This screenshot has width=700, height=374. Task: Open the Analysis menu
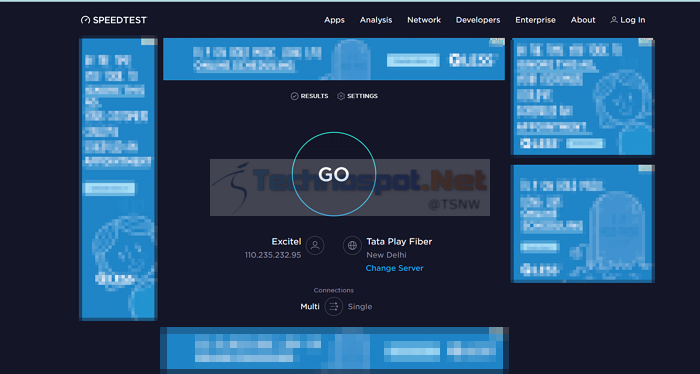(376, 20)
